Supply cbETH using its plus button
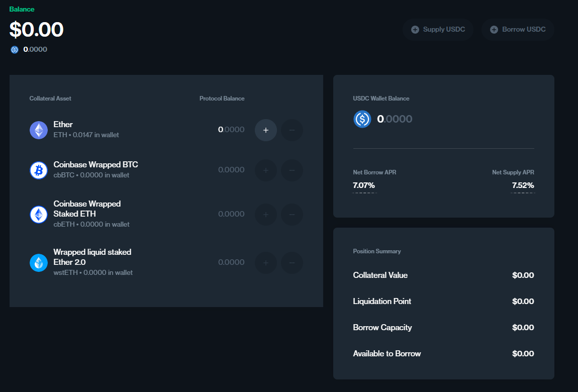This screenshot has width=578, height=392. click(266, 215)
